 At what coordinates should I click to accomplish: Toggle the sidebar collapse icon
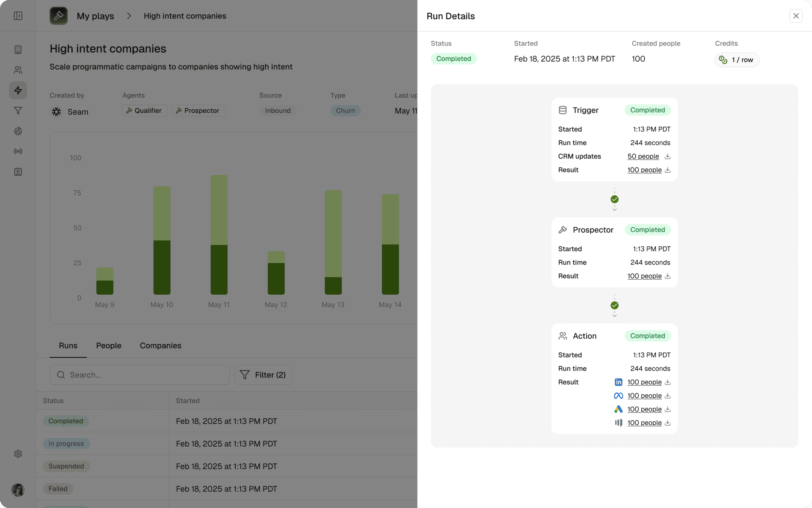(x=18, y=16)
